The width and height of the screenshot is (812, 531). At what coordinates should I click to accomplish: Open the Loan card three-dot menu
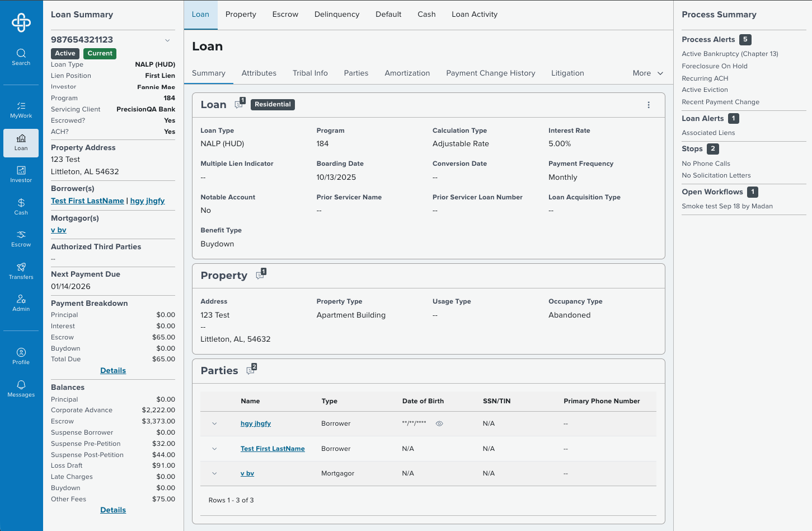649,105
